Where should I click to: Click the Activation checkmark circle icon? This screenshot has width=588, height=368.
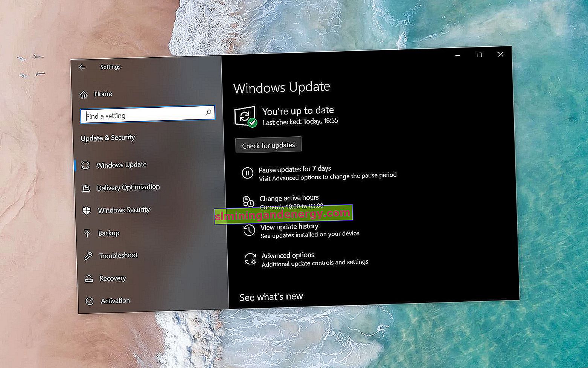pyautogui.click(x=90, y=301)
